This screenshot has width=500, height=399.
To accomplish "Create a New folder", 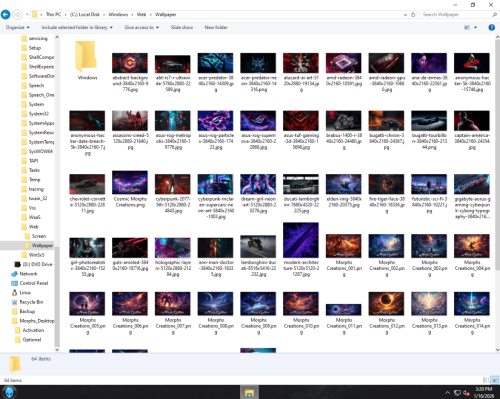I will 216,27.
